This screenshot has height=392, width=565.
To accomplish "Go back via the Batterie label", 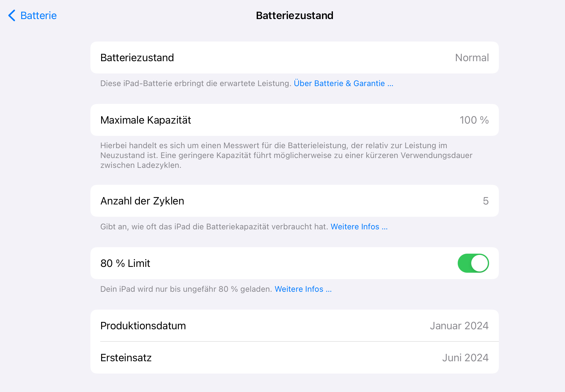I will click(x=38, y=15).
